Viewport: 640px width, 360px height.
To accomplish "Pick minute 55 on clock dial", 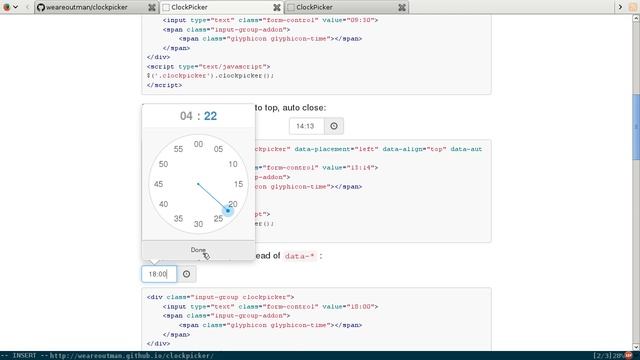I will (x=178, y=149).
